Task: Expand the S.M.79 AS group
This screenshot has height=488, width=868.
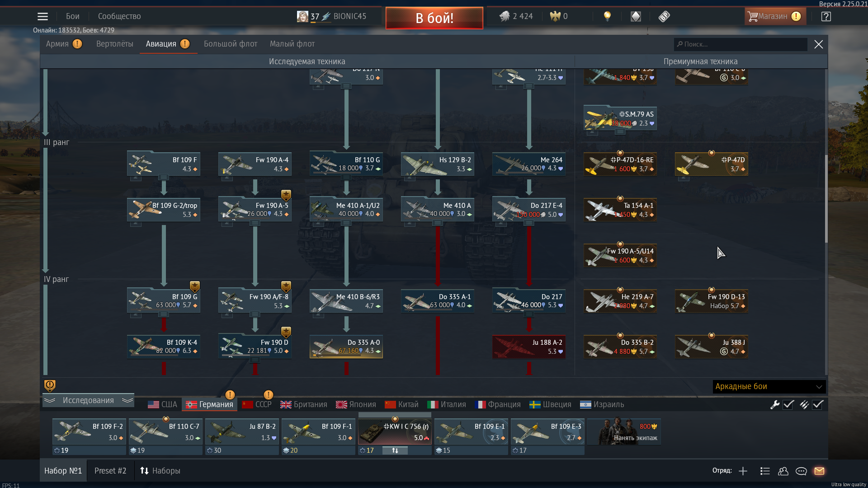Action: (x=620, y=132)
